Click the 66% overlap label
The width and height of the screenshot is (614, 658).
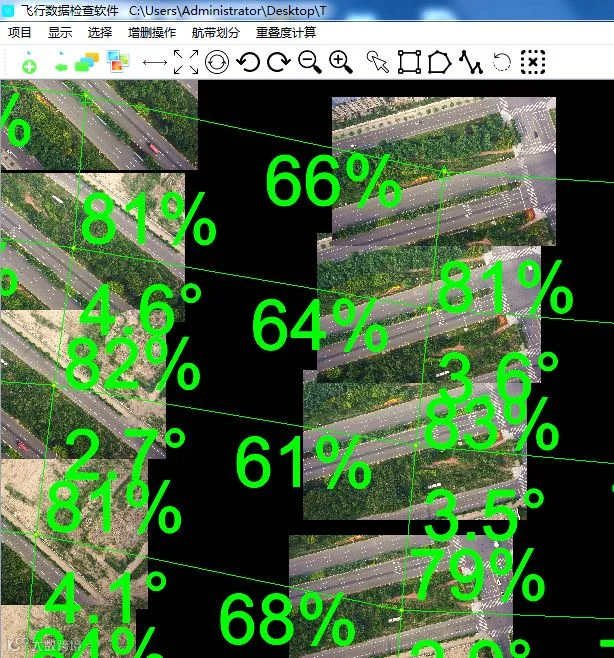(x=334, y=181)
